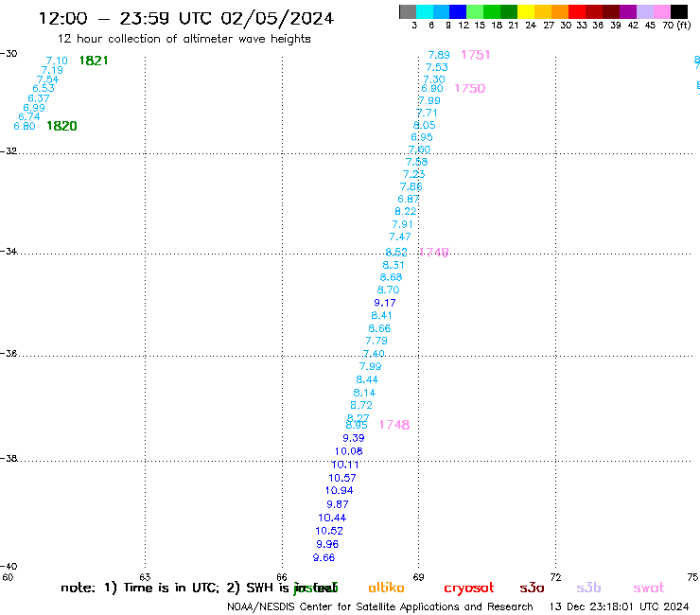Click the gray swatch in the color scale
The image size is (700, 615).
tap(408, 11)
